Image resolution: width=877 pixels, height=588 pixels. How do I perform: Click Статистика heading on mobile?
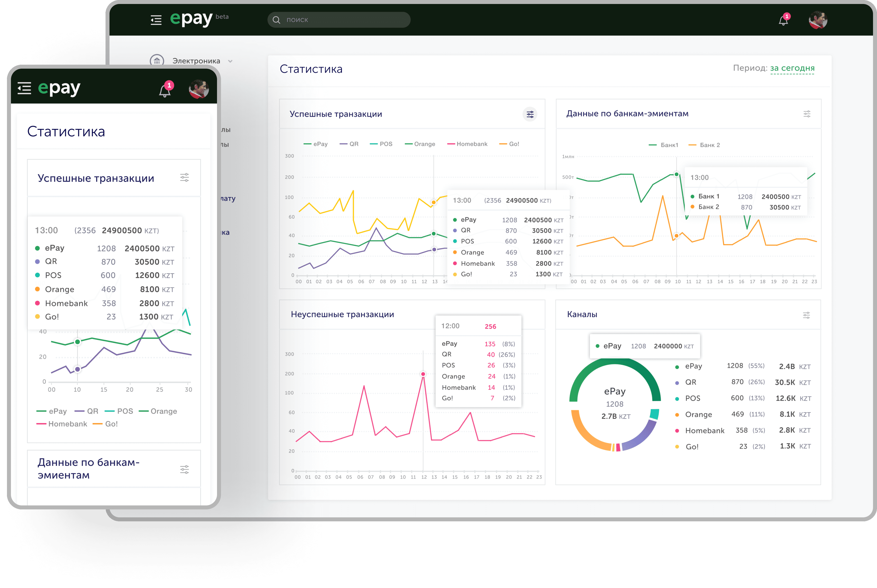point(66,132)
